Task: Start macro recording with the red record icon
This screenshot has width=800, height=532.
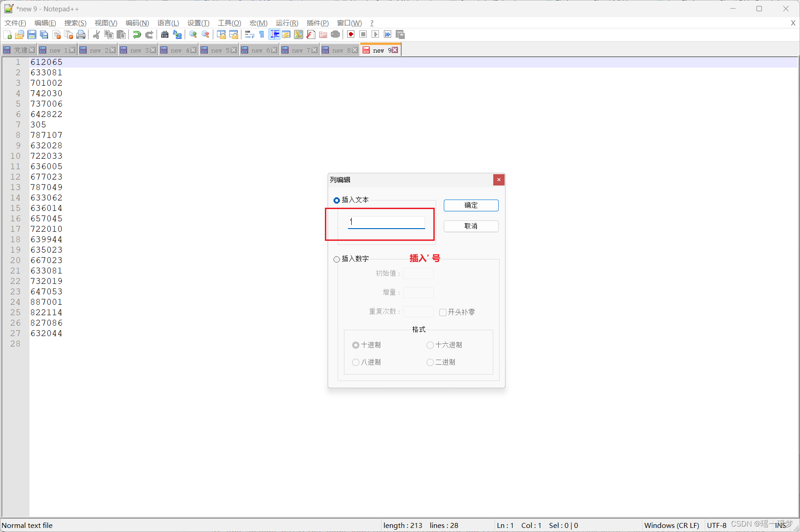Action: tap(350, 34)
